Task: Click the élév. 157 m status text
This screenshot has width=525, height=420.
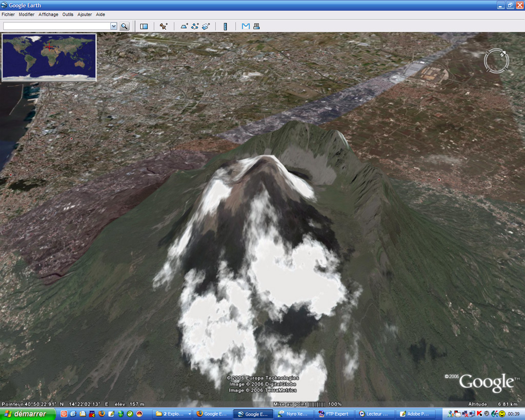Action: coord(129,404)
